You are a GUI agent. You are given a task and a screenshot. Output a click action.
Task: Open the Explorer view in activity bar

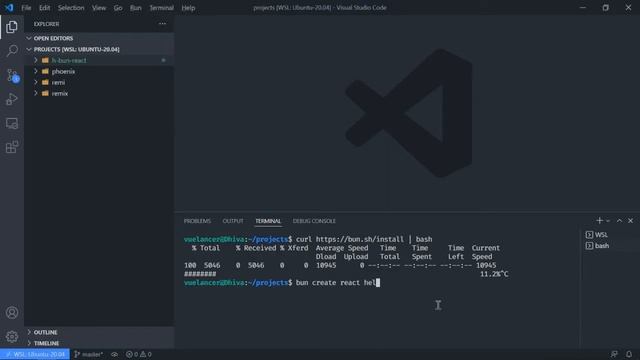tap(12, 27)
